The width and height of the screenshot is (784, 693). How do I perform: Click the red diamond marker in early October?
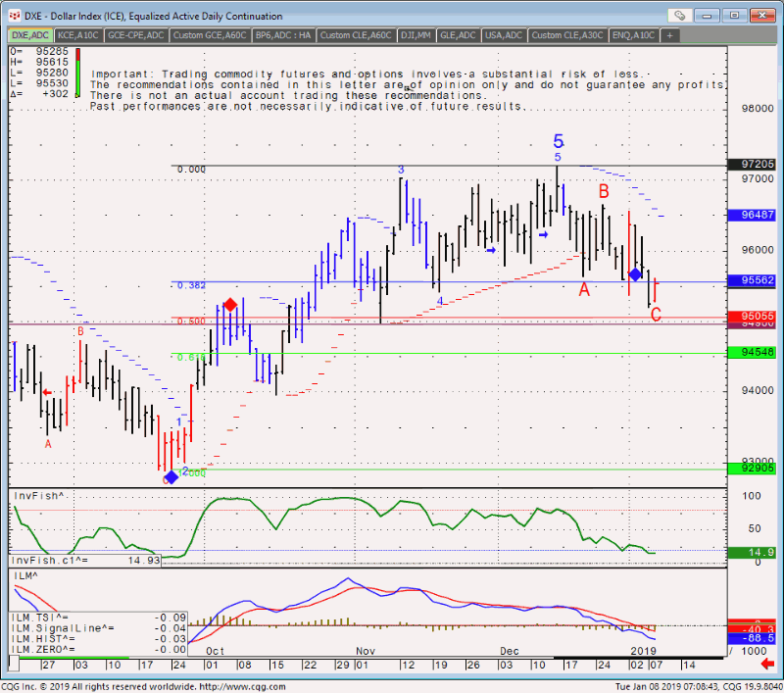pos(230,305)
